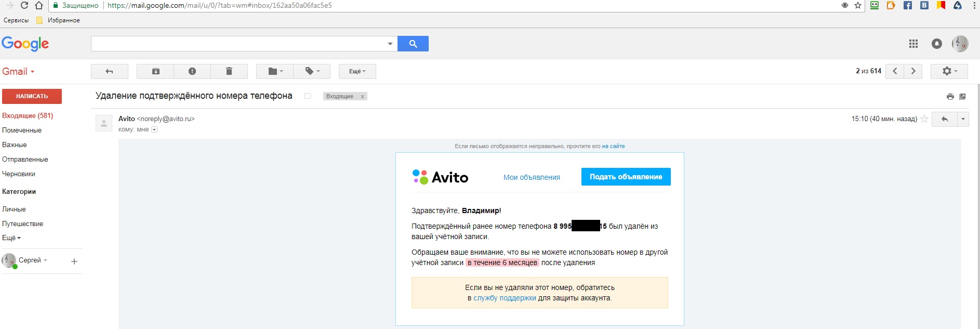The image size is (980, 329).
Task: Open the Avito logo link in email
Action: pos(440,177)
